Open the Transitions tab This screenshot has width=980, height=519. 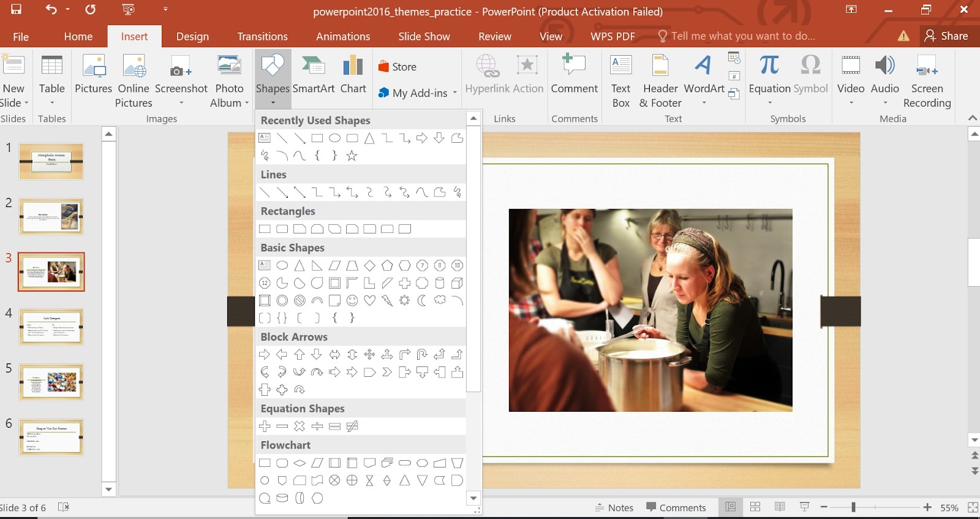pos(262,36)
